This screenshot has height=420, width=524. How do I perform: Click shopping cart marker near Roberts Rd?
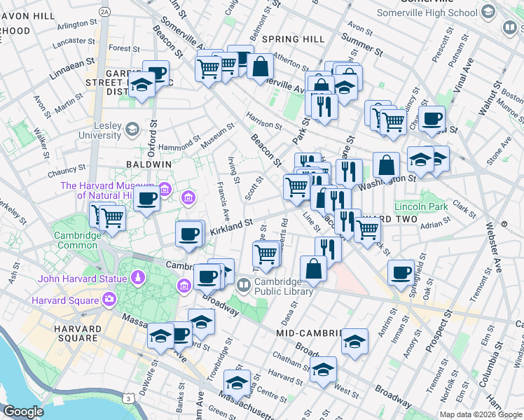(266, 254)
